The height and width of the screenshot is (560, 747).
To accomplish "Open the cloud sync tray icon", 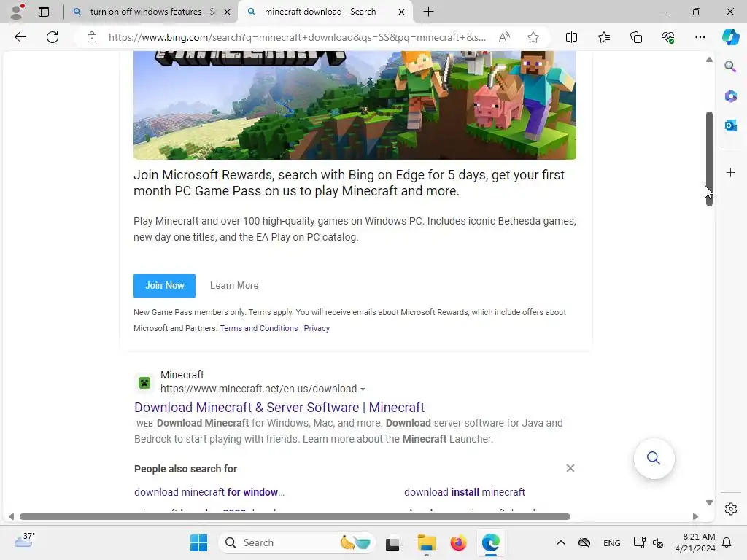I will [584, 542].
